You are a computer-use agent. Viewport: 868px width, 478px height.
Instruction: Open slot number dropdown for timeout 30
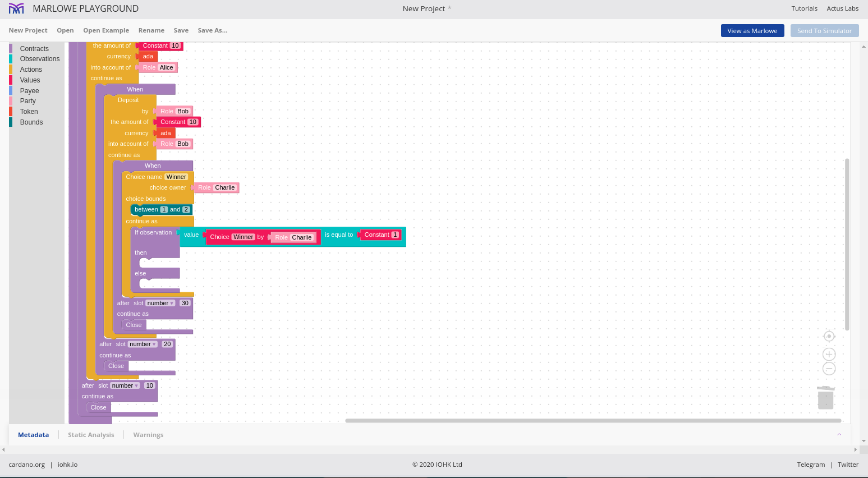coord(160,303)
